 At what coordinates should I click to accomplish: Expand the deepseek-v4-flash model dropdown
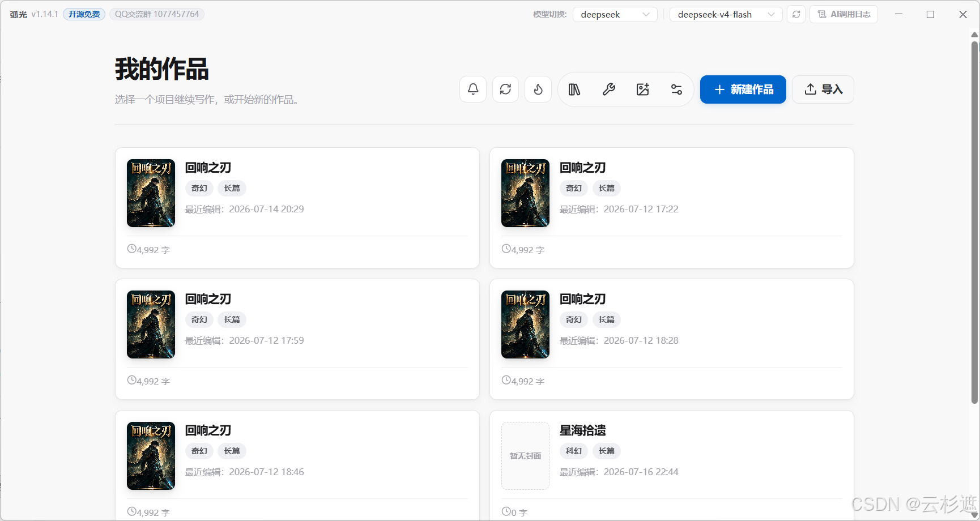pyautogui.click(x=726, y=14)
